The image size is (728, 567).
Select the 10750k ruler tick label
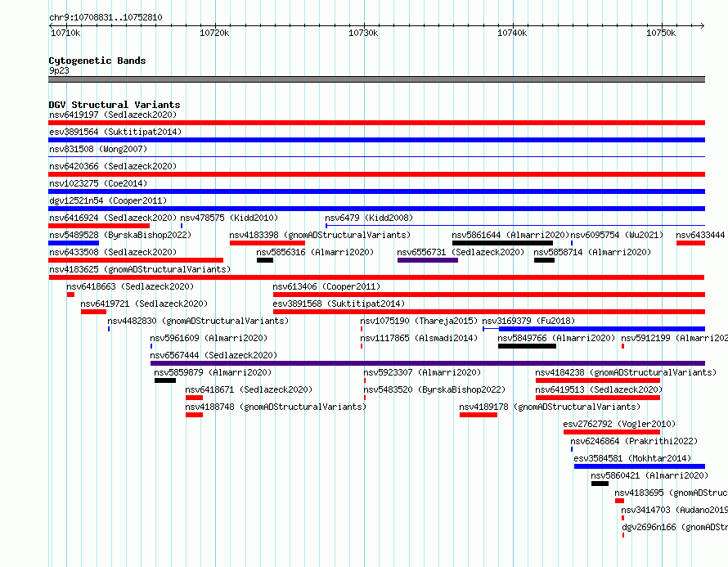661,33
